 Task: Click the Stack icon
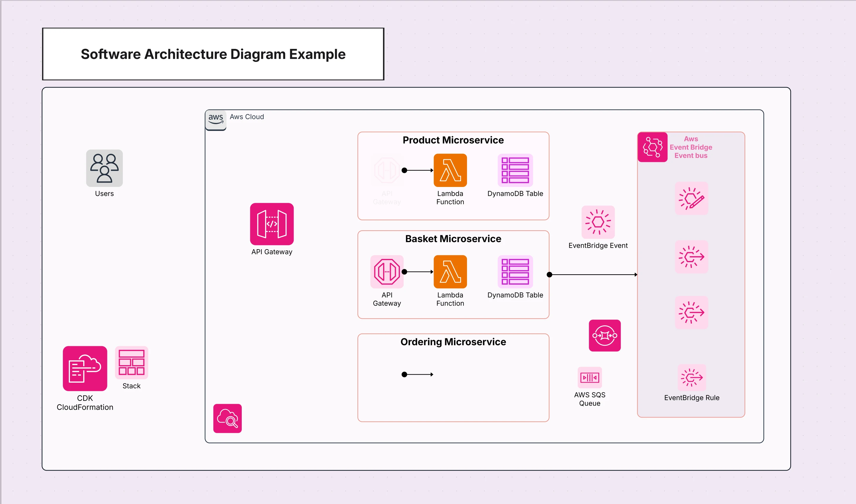point(131,363)
